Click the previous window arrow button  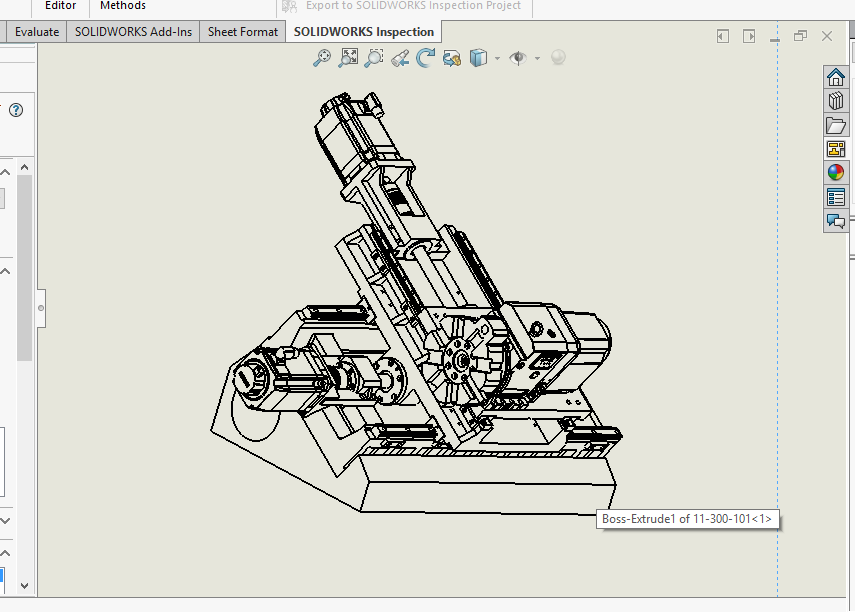(722, 37)
